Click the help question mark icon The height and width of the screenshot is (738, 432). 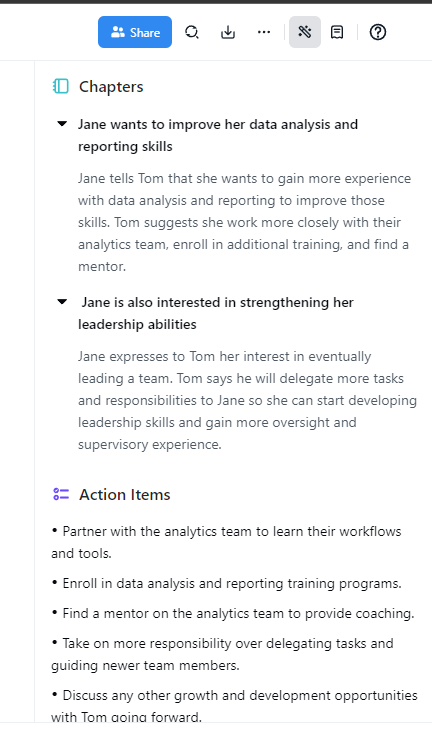pyautogui.click(x=377, y=32)
